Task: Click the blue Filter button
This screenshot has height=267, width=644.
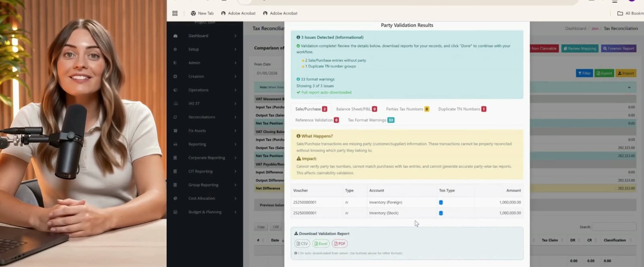Action: (584, 73)
